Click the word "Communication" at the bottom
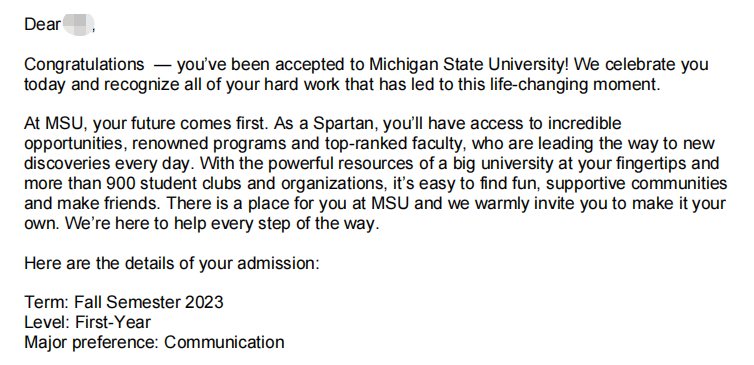 point(224,342)
